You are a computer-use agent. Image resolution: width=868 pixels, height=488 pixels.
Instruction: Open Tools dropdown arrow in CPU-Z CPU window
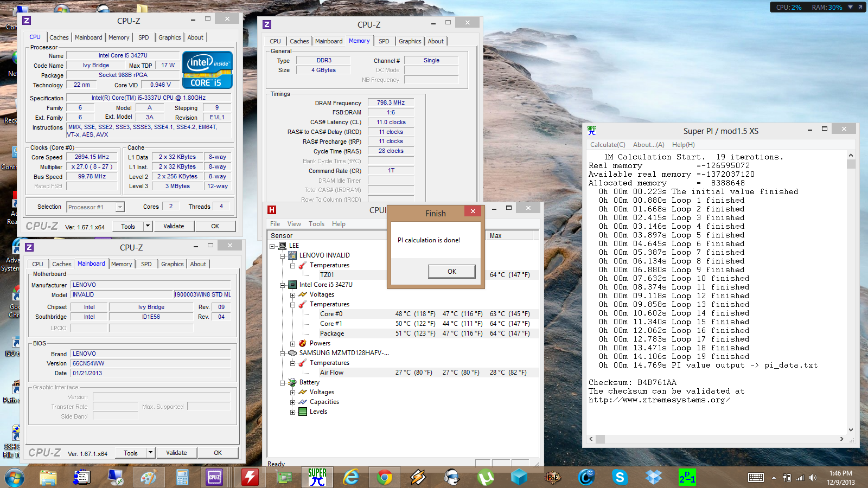148,226
